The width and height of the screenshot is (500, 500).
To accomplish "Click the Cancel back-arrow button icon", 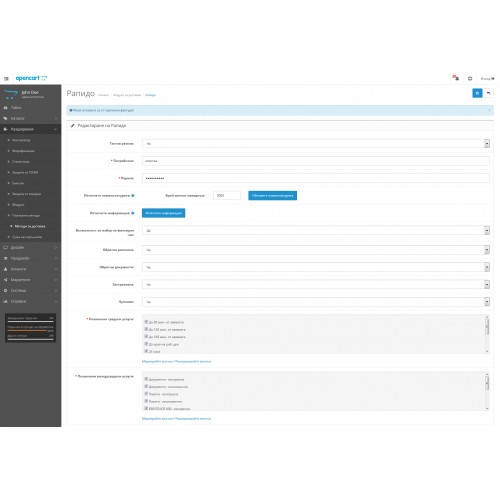I will tap(489, 93).
